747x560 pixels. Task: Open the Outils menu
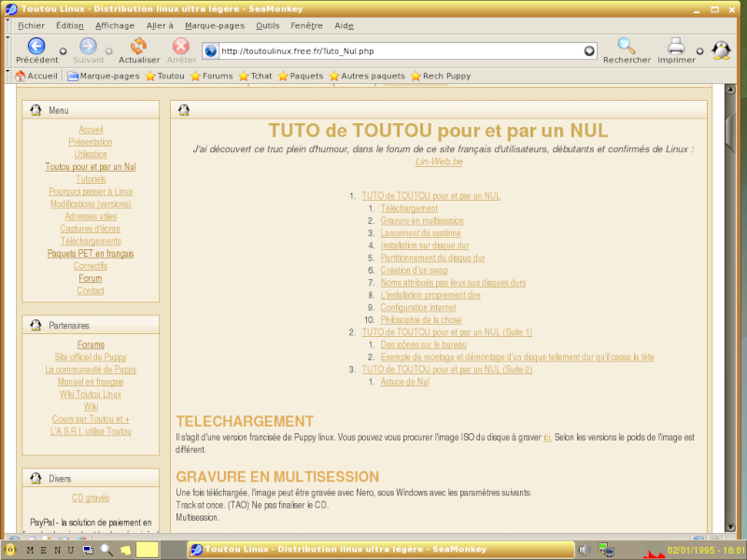(x=268, y=26)
